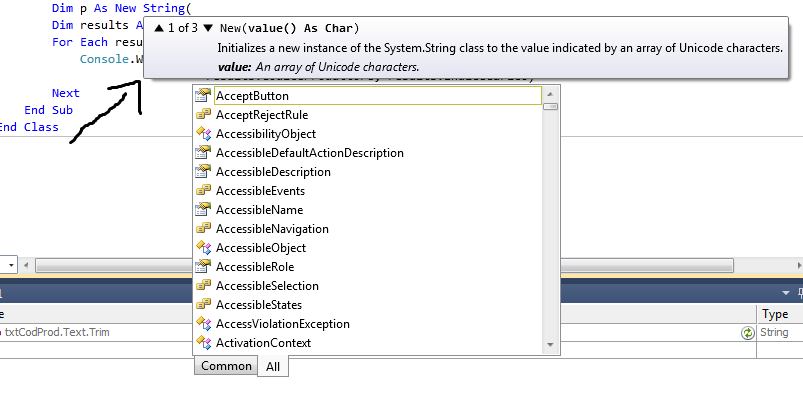Click the completion list scroll up arrow
The width and height of the screenshot is (803, 393).
(x=551, y=94)
